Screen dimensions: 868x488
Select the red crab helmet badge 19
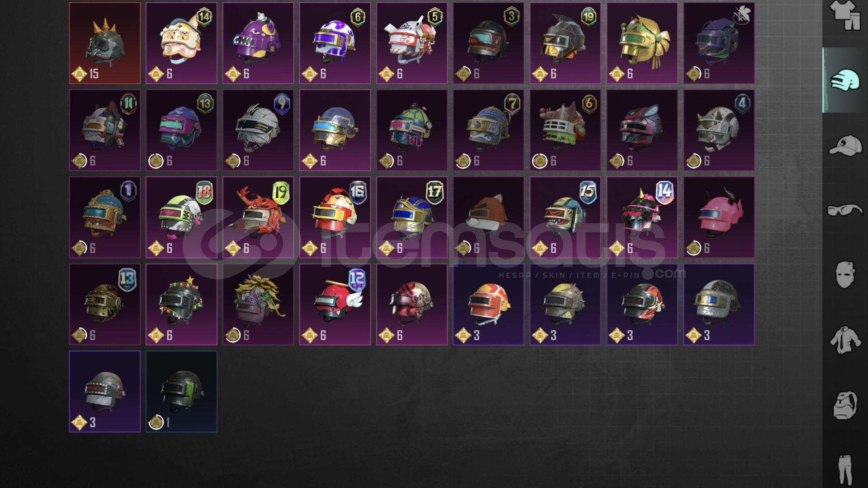[x=258, y=217]
